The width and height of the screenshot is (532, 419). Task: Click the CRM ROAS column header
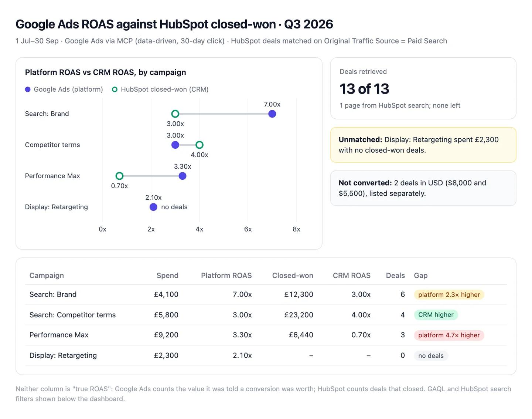352,276
